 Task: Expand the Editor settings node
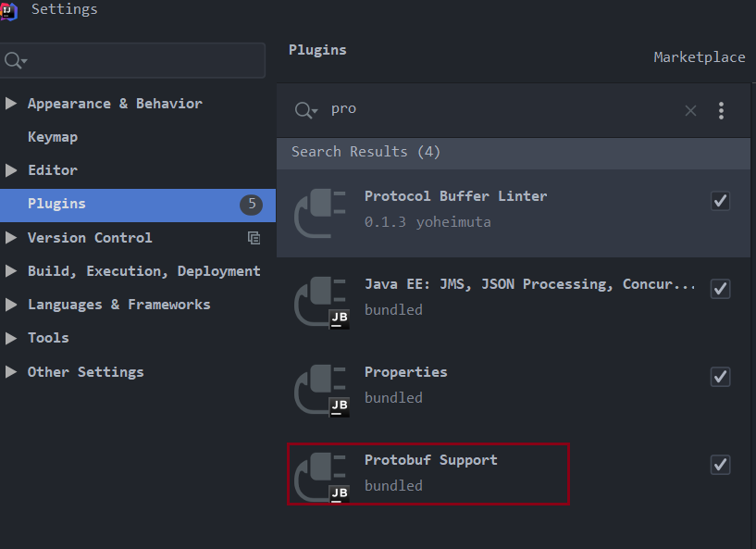11,170
